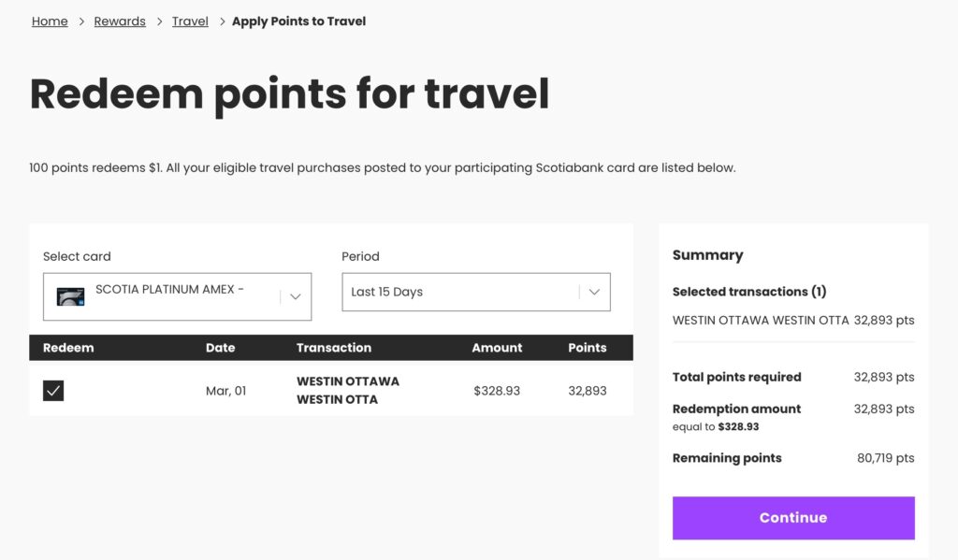
Task: Click the Points column header
Action: (x=588, y=348)
